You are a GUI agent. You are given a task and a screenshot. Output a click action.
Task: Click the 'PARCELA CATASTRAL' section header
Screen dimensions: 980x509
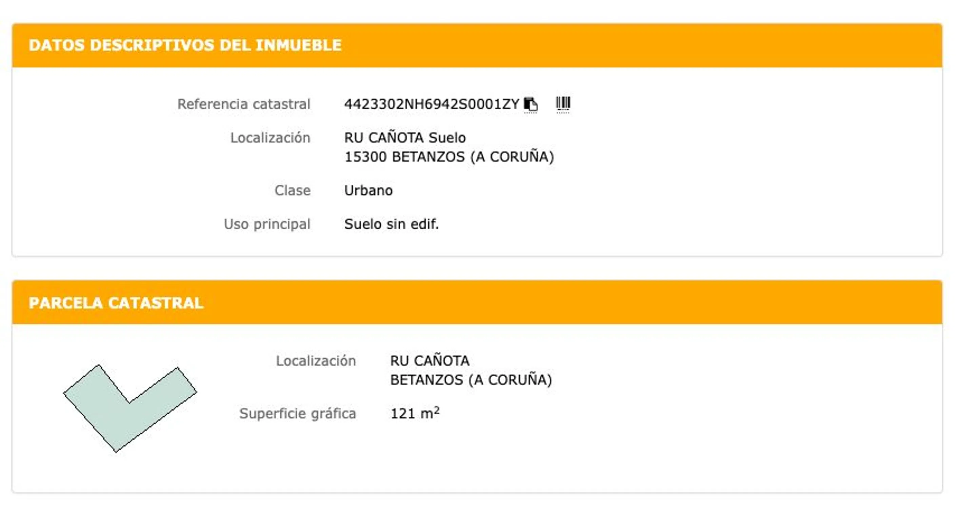point(116,303)
